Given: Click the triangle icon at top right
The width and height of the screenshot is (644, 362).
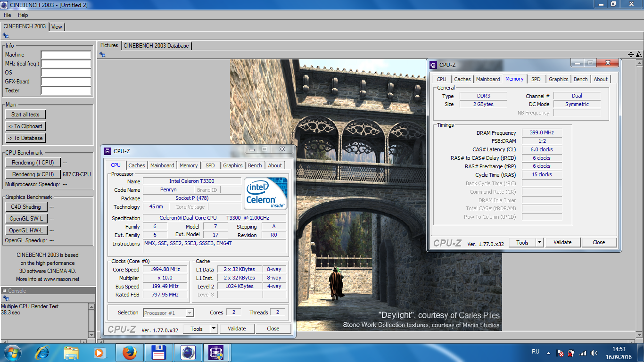Looking at the screenshot, I should coord(638,55).
